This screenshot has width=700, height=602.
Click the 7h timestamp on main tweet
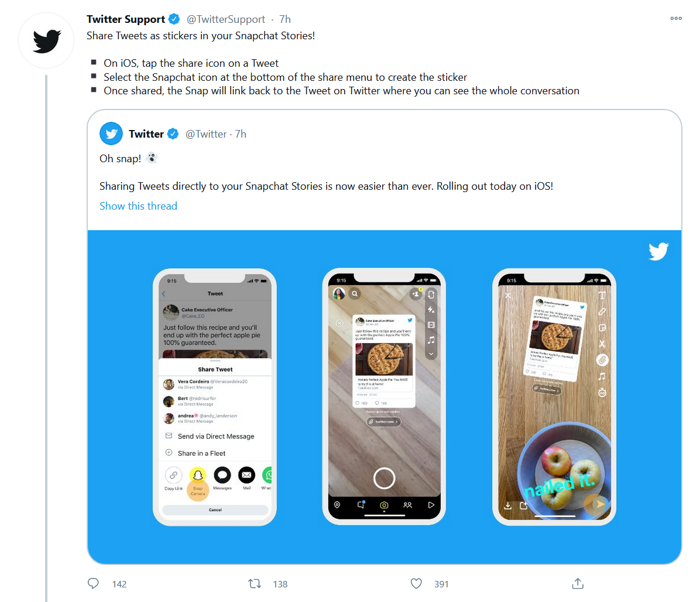pos(285,19)
